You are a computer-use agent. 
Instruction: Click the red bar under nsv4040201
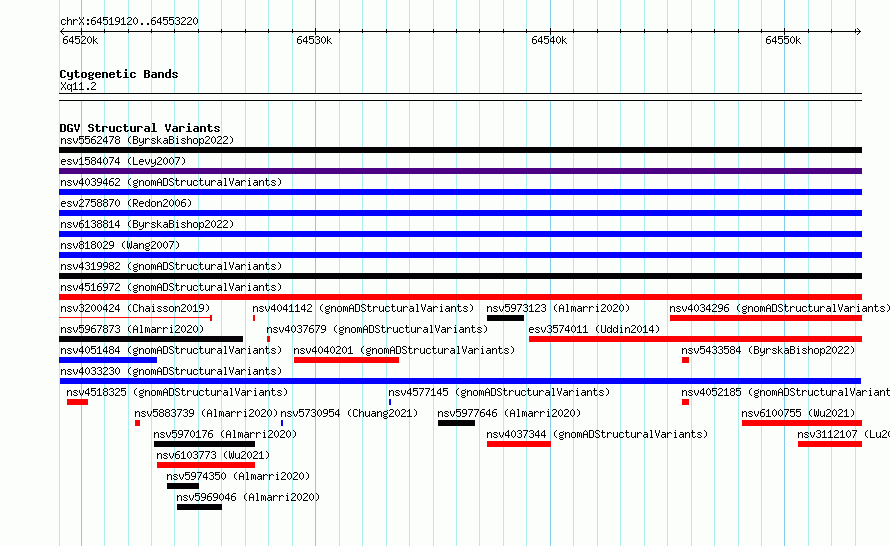(346, 360)
